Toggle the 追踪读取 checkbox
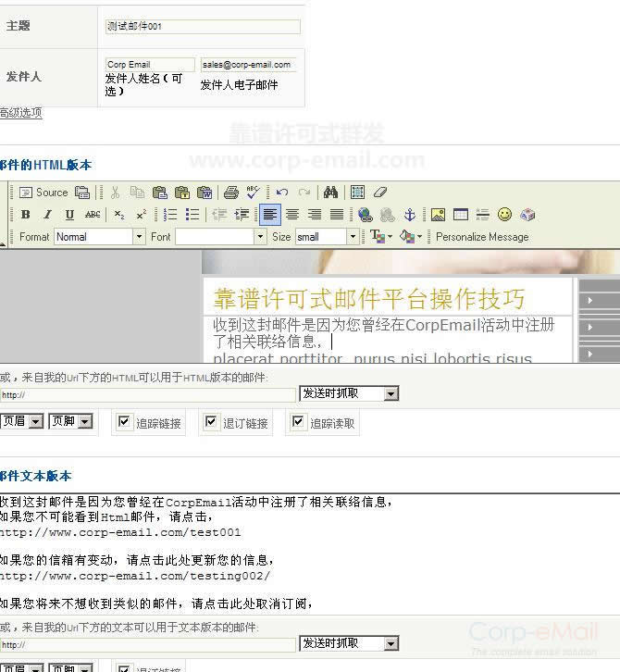 tap(298, 422)
